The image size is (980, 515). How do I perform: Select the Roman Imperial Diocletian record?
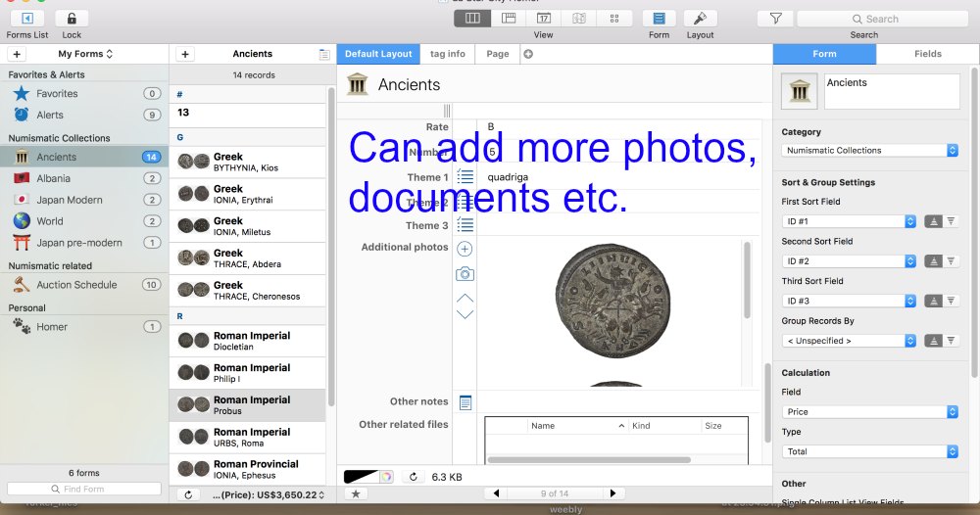tap(248, 341)
